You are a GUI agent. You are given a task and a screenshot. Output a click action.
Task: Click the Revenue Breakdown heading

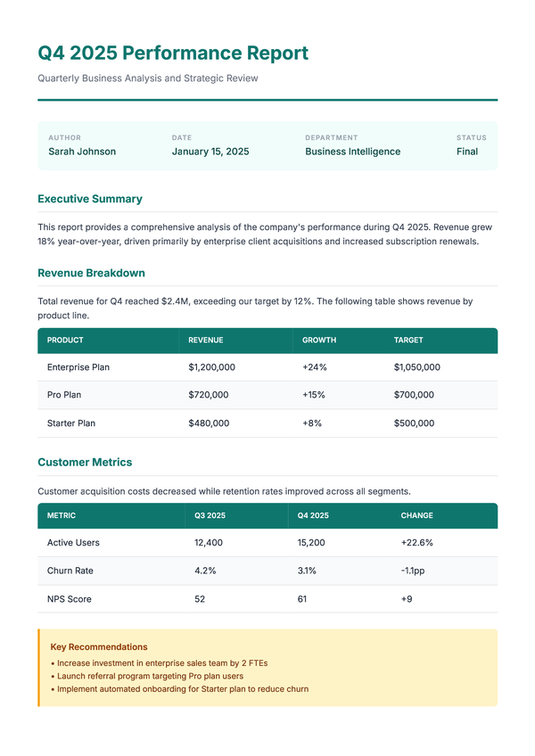point(91,273)
